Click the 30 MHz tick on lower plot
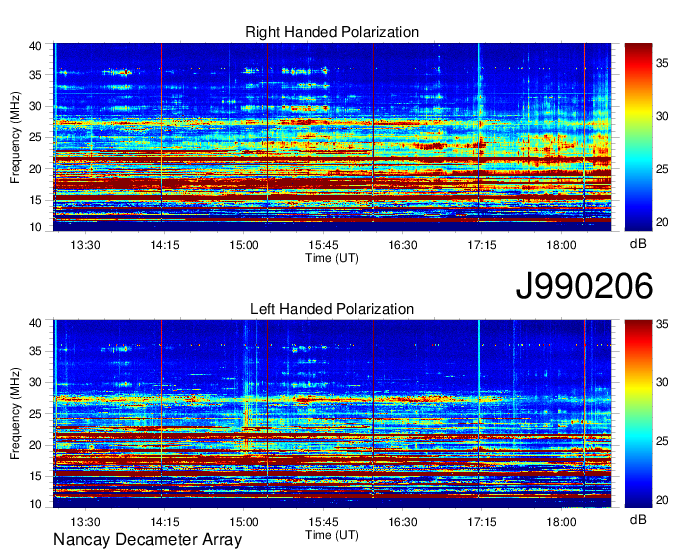Image resolution: width=680 pixels, height=552 pixels. (x=35, y=382)
